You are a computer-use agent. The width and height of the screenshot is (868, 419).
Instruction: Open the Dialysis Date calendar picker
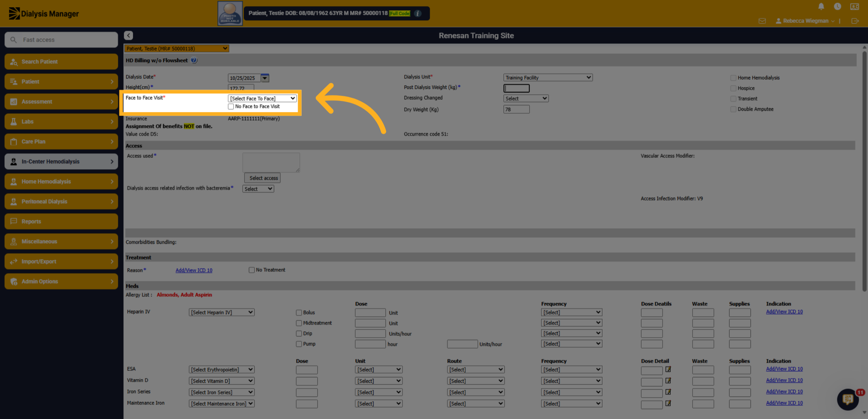[x=265, y=78]
